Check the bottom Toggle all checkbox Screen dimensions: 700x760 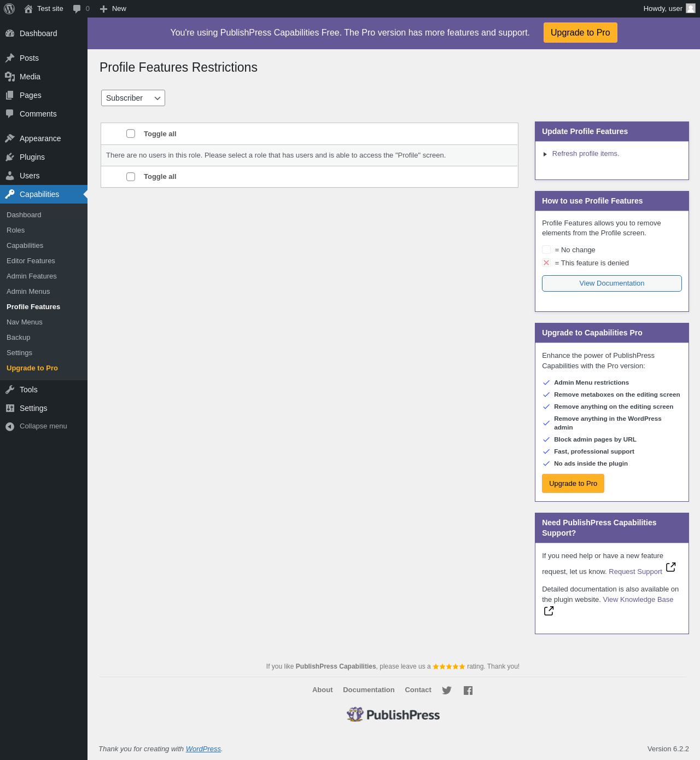pos(131,176)
